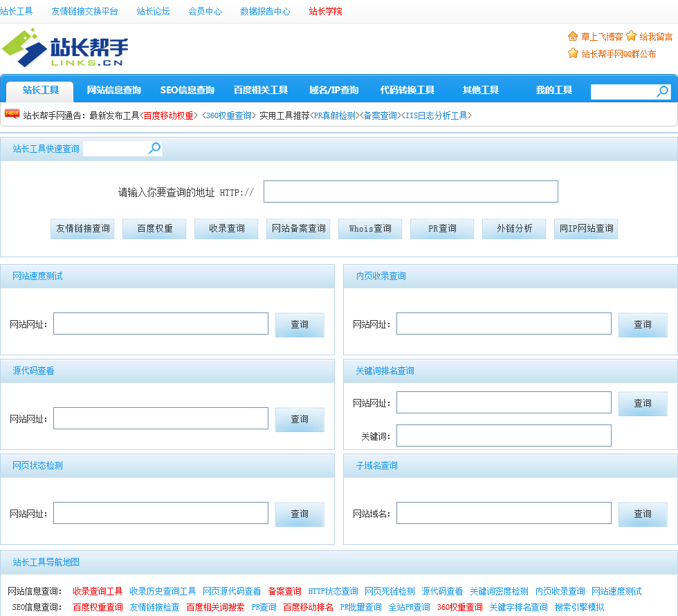Open 百度移动权重 announcement link
Screen dimensions: 678x616
[x=168, y=115]
